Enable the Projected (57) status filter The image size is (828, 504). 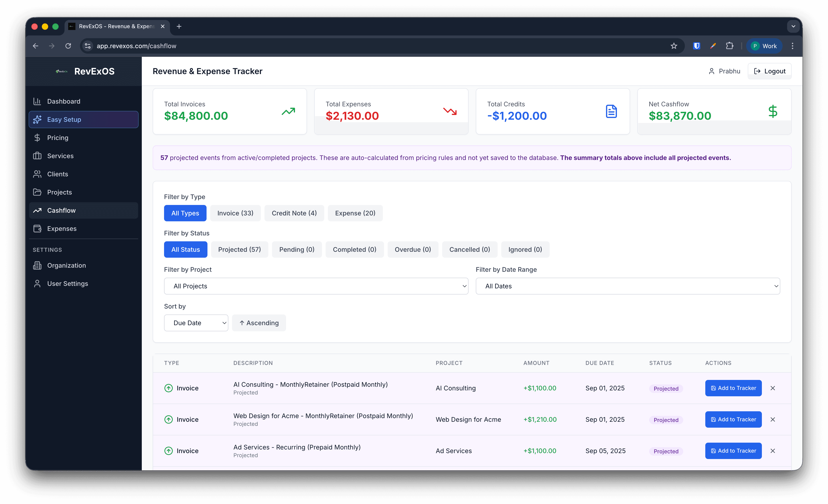pyautogui.click(x=239, y=249)
